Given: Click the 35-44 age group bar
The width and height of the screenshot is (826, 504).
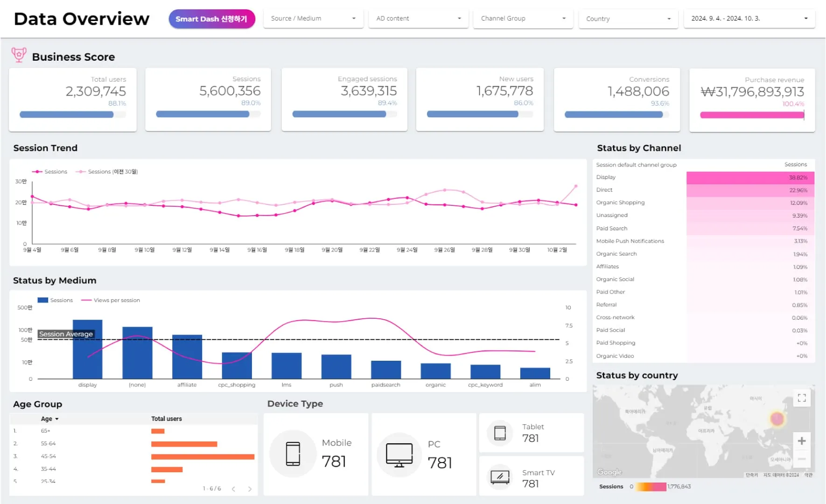Looking at the screenshot, I should (x=167, y=469).
